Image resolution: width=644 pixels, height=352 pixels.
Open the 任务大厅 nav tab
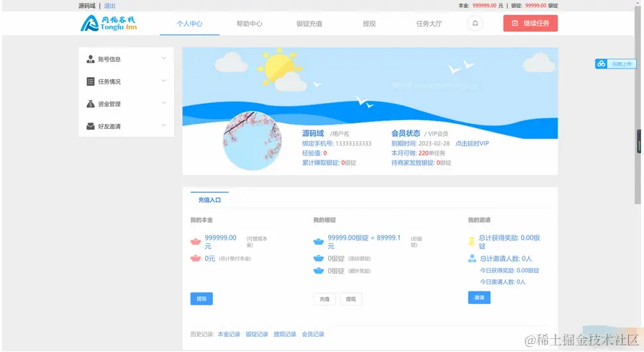click(x=429, y=24)
